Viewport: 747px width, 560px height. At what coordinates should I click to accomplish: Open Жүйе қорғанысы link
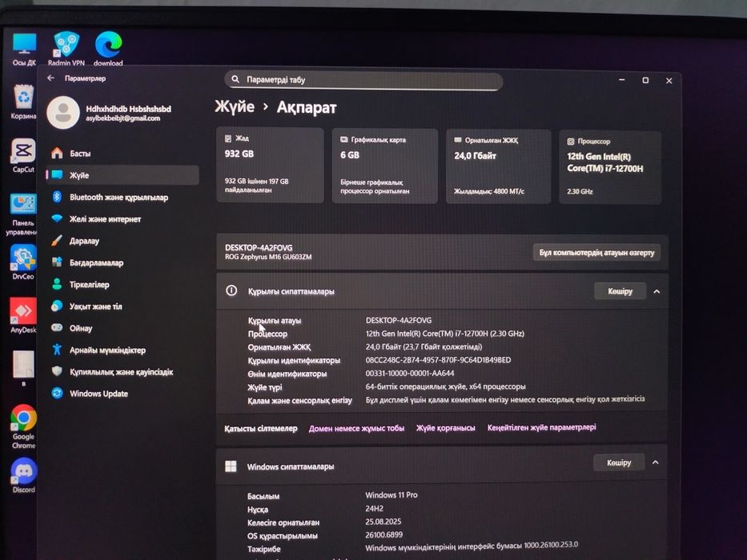[x=445, y=428]
